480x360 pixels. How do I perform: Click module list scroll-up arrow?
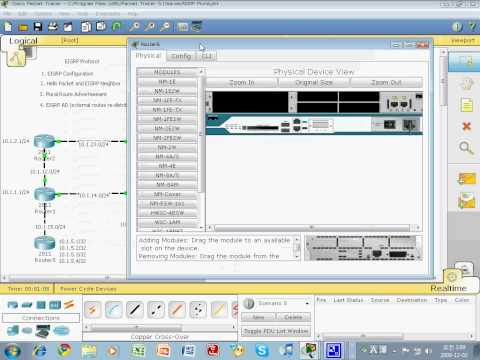point(201,71)
